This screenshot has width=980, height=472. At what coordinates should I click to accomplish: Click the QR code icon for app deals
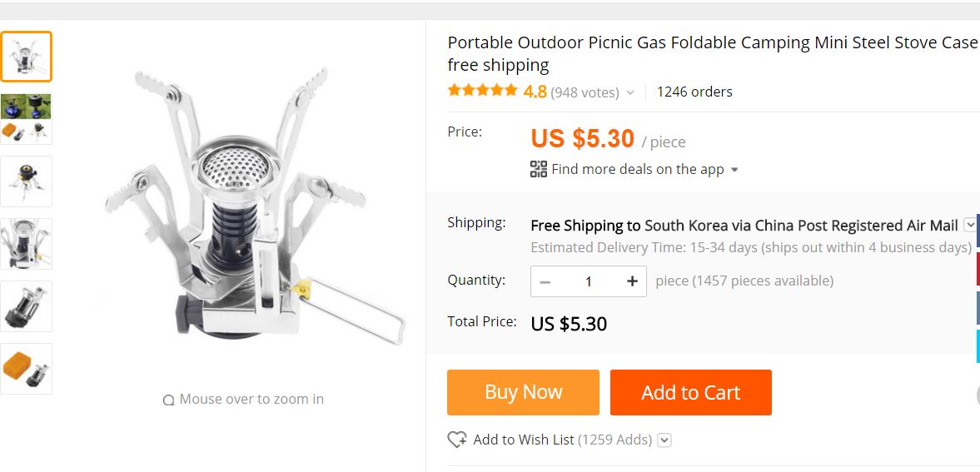[x=539, y=169]
